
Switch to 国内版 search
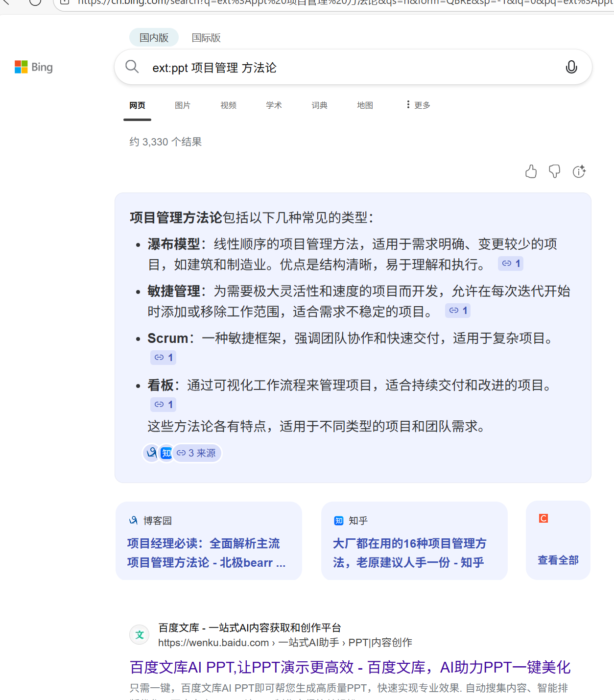(x=154, y=38)
